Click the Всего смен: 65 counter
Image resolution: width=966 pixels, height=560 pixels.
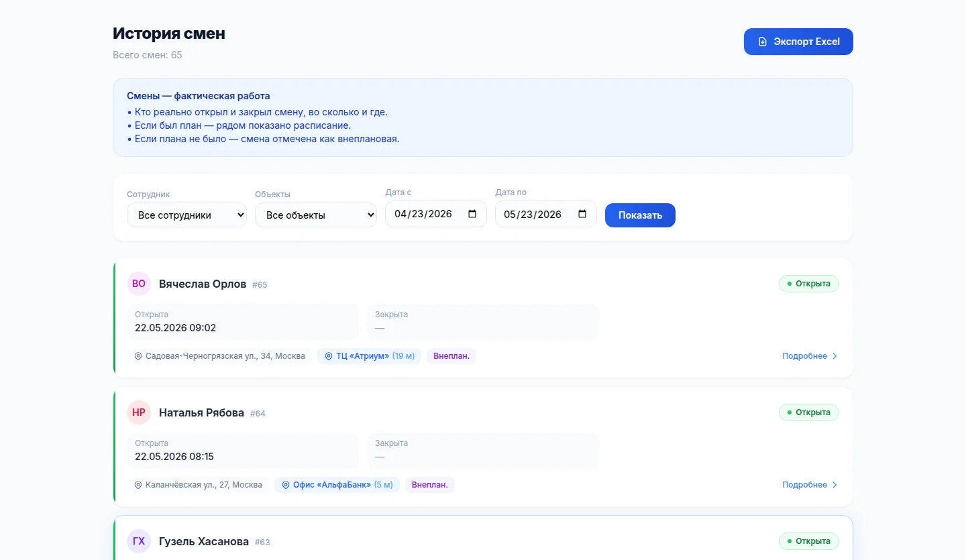pyautogui.click(x=148, y=55)
